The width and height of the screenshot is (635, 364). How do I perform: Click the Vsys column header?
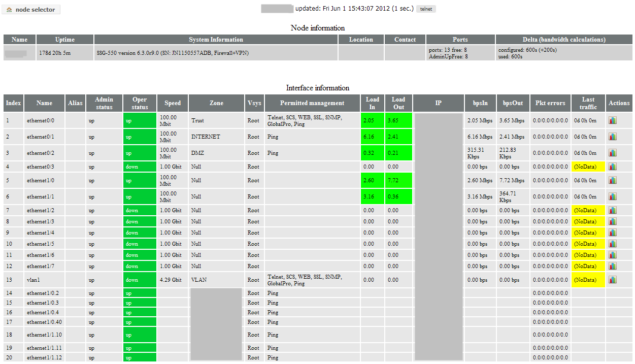coord(254,103)
